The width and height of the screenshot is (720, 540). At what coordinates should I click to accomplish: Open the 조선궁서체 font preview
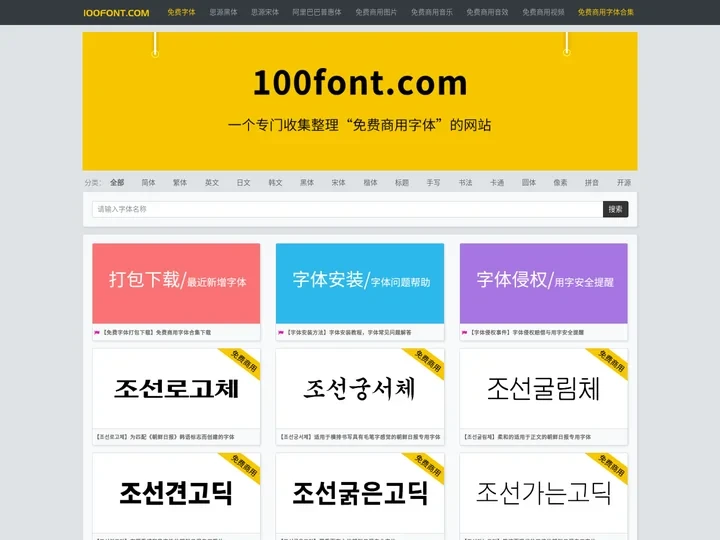(360, 388)
